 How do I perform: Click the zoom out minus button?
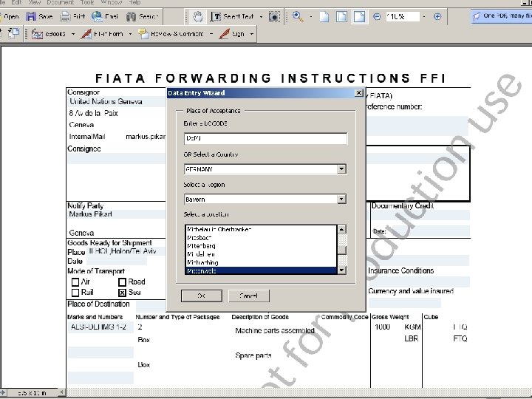pos(377,16)
